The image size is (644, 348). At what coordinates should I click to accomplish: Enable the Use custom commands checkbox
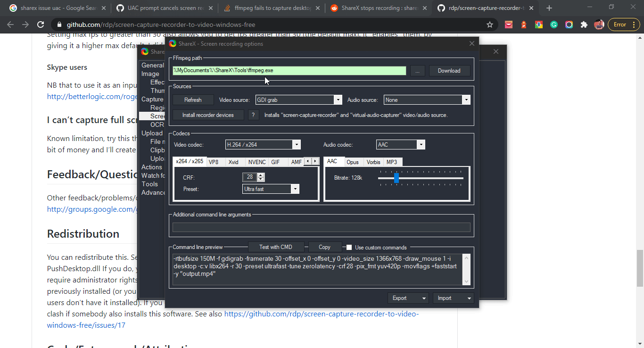pos(348,247)
